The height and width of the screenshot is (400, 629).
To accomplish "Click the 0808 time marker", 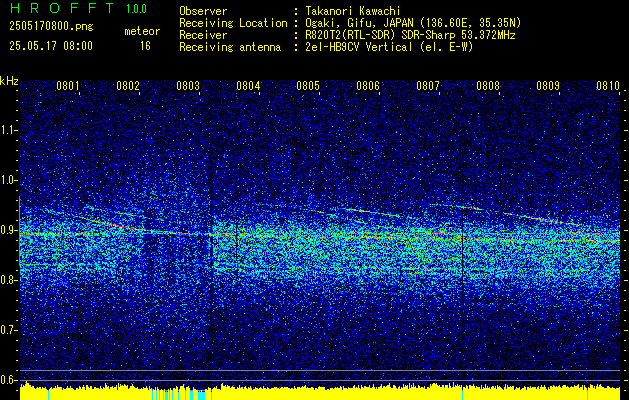I will click(x=488, y=86).
